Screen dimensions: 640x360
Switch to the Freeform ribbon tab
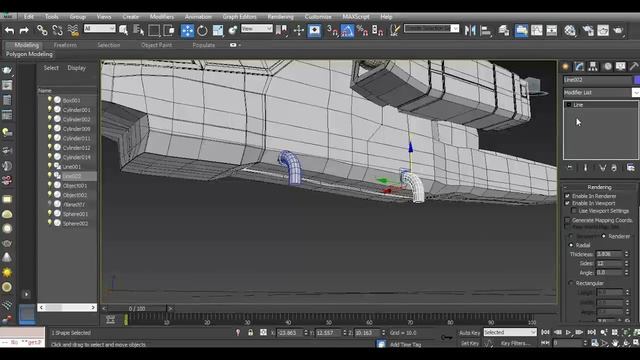pyautogui.click(x=65, y=45)
